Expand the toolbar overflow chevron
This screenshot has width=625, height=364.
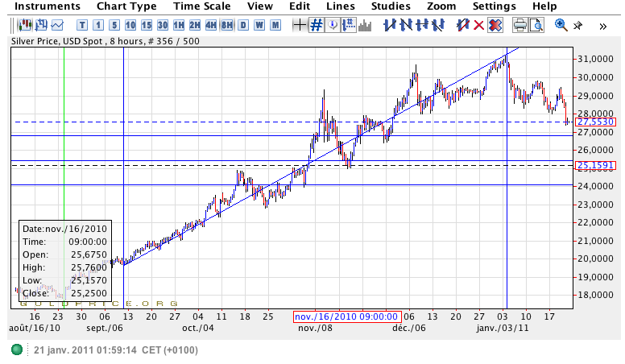tap(603, 25)
